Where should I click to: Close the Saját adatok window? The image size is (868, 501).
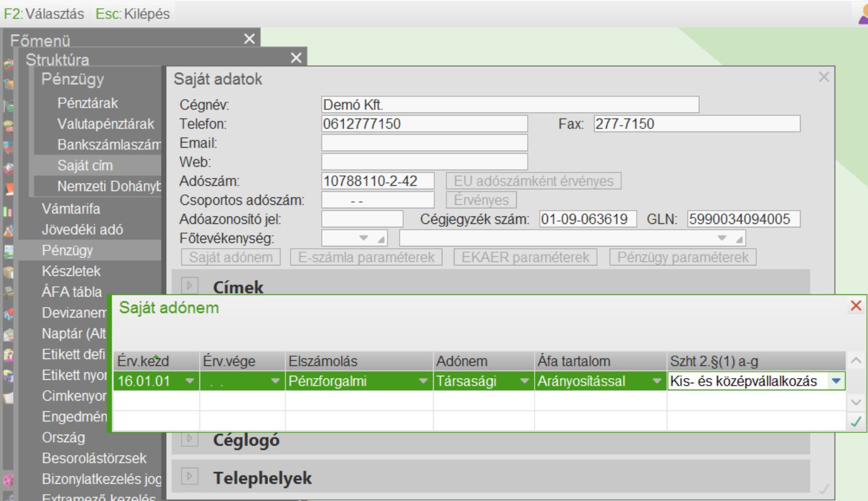click(x=824, y=77)
